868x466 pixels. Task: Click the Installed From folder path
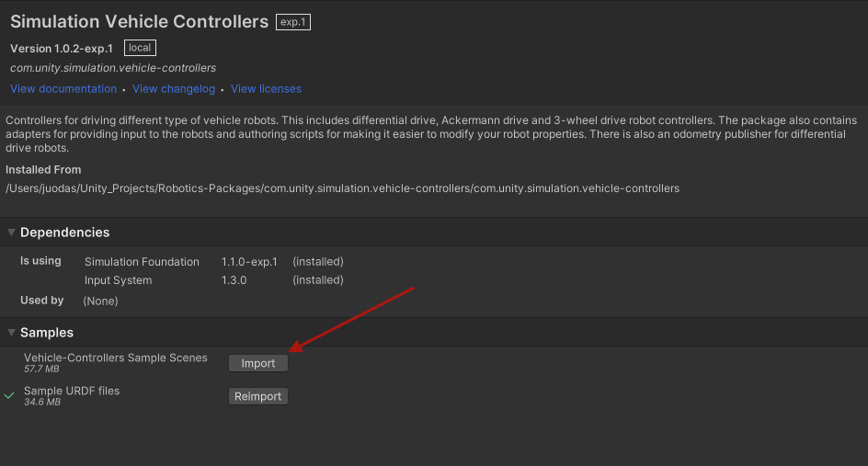click(x=342, y=188)
